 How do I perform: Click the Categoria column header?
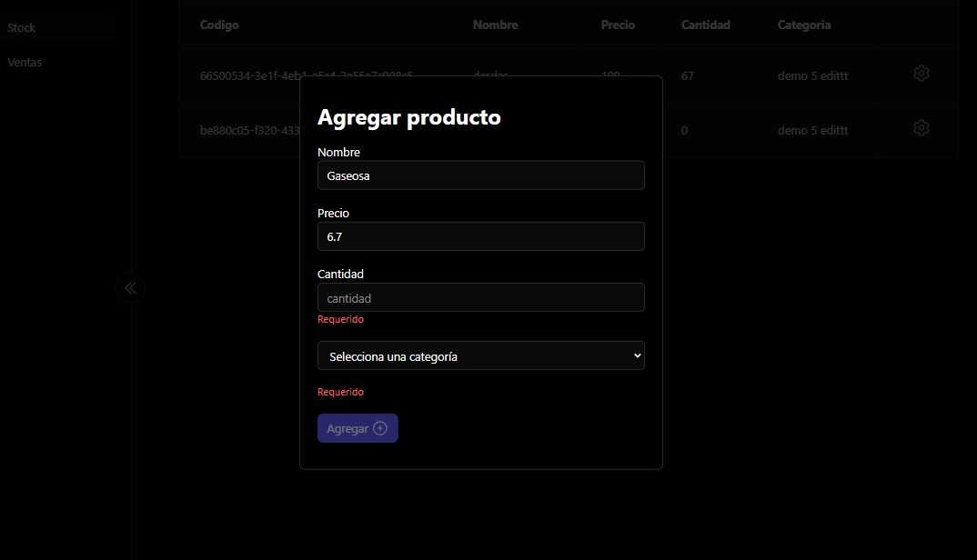tap(803, 25)
